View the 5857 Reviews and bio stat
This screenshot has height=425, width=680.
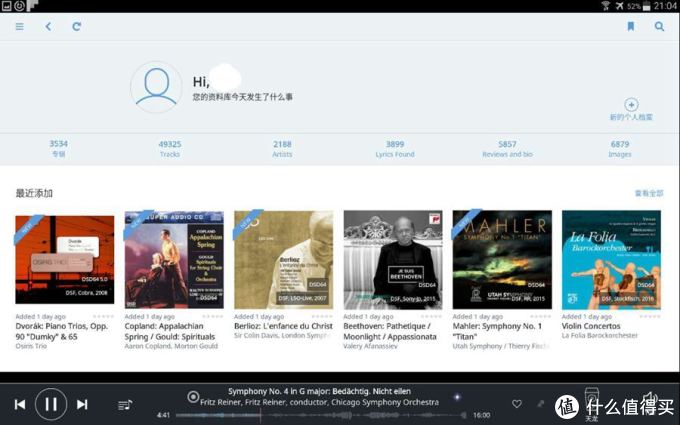[507, 148]
